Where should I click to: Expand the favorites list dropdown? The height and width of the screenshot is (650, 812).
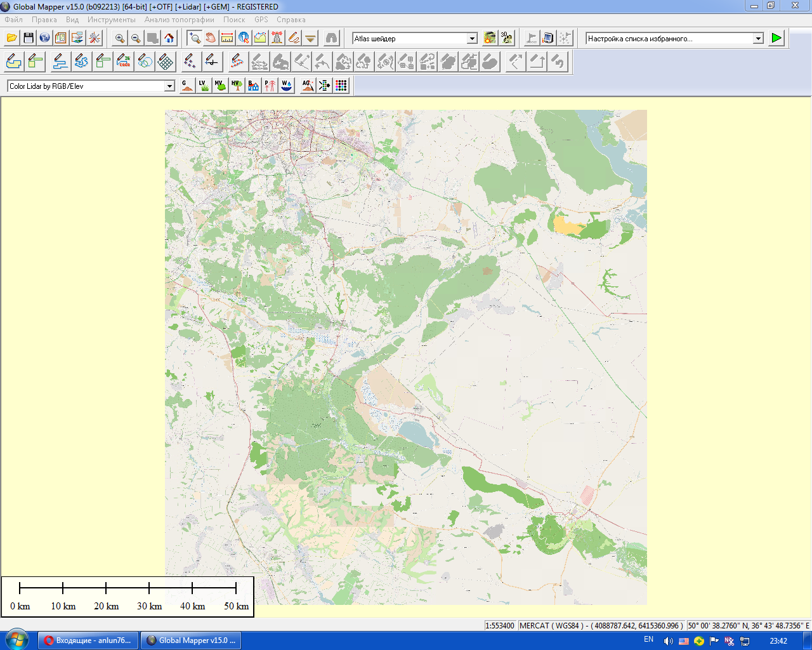coord(758,39)
